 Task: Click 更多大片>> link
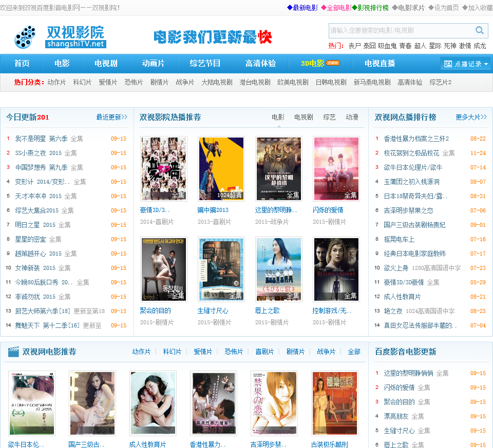(471, 117)
